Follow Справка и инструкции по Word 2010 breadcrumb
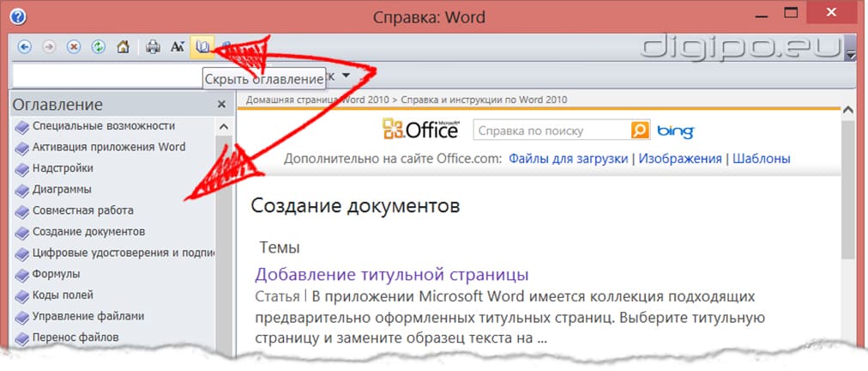Image resolution: width=868 pixels, height=371 pixels. point(484,100)
